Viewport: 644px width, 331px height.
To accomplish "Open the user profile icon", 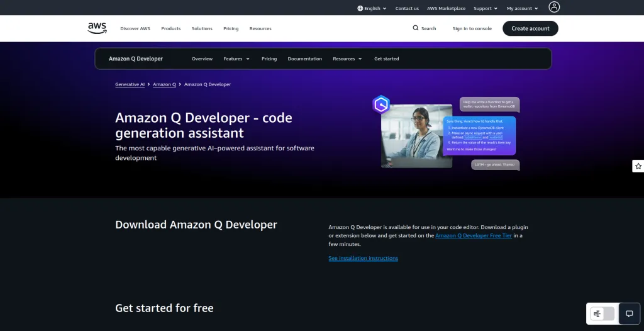I will (x=554, y=7).
